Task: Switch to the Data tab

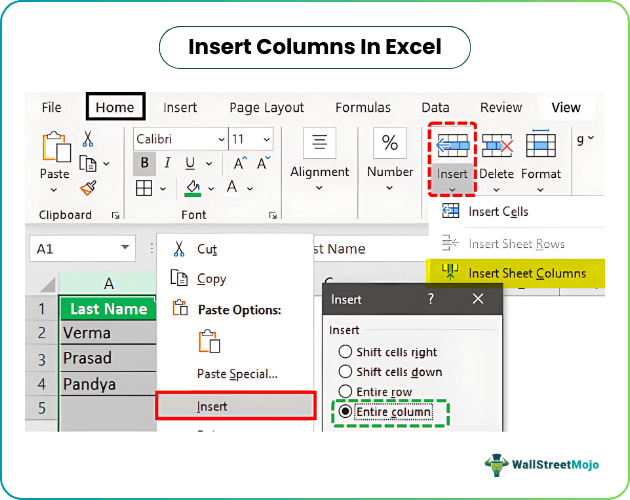Action: click(x=435, y=107)
